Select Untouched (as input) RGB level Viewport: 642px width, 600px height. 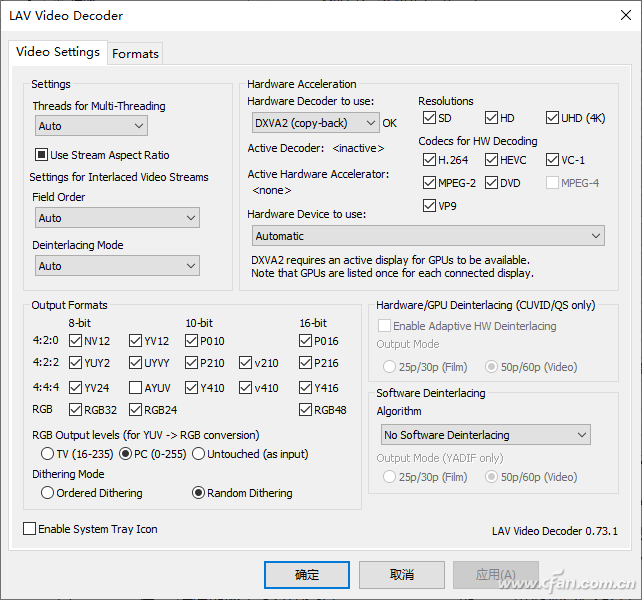[198, 454]
